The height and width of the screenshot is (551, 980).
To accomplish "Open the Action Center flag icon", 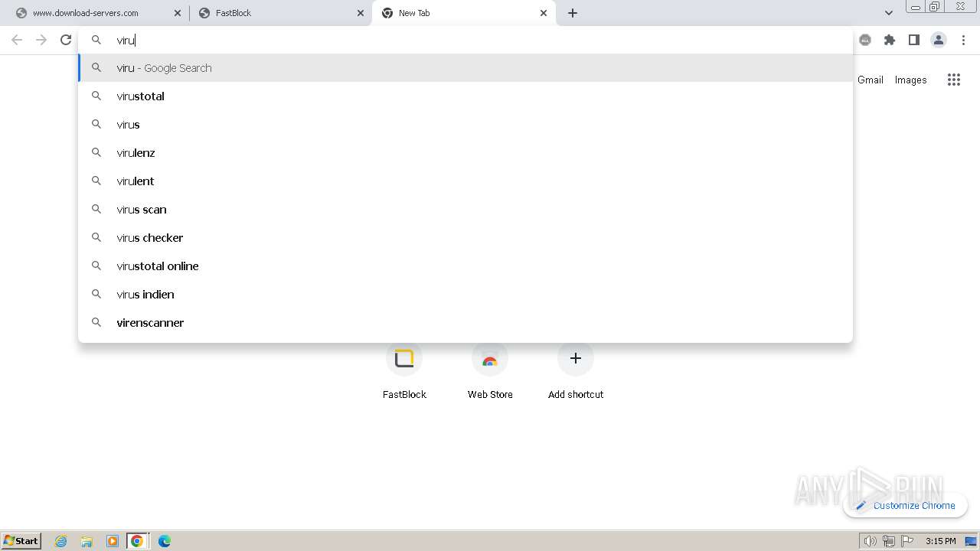I will click(x=907, y=541).
